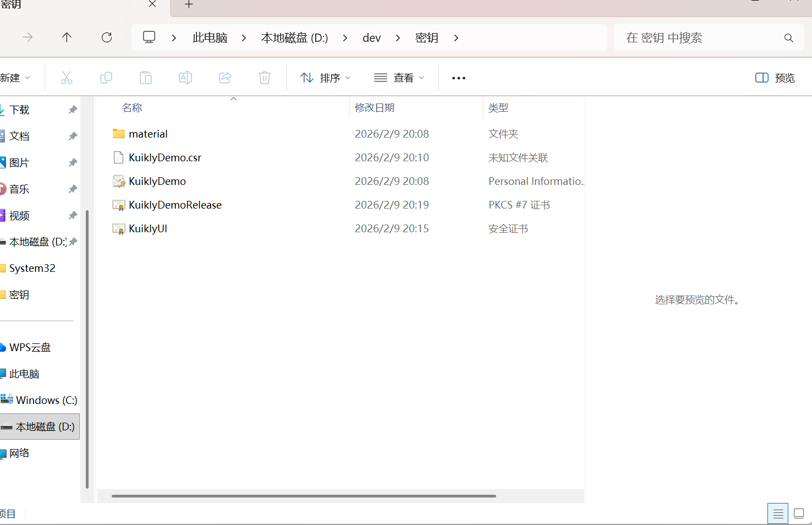Click 此电脑 in address breadcrumb
Image resolution: width=812 pixels, height=525 pixels.
(210, 38)
